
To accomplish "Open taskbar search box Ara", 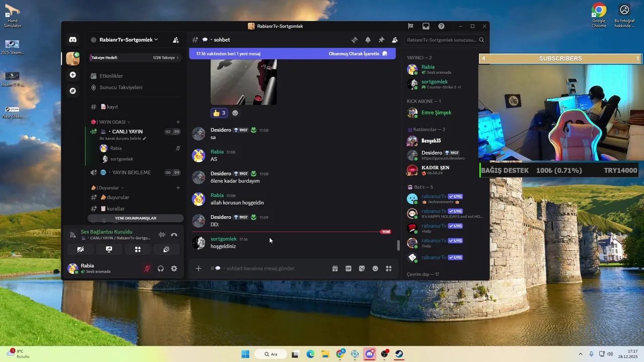I will pos(271,354).
